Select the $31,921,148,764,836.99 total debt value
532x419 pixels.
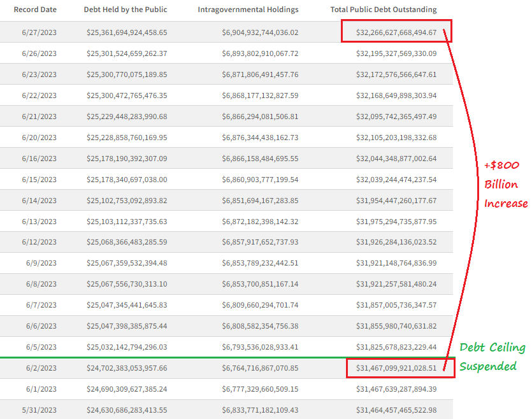click(x=396, y=263)
